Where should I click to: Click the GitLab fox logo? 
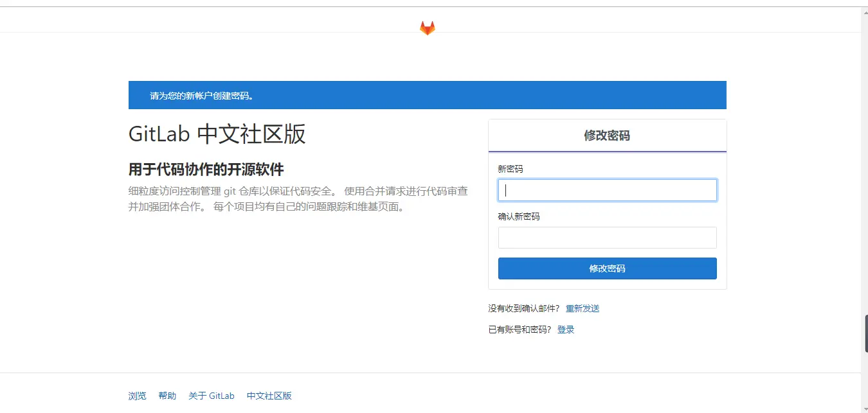coord(428,28)
